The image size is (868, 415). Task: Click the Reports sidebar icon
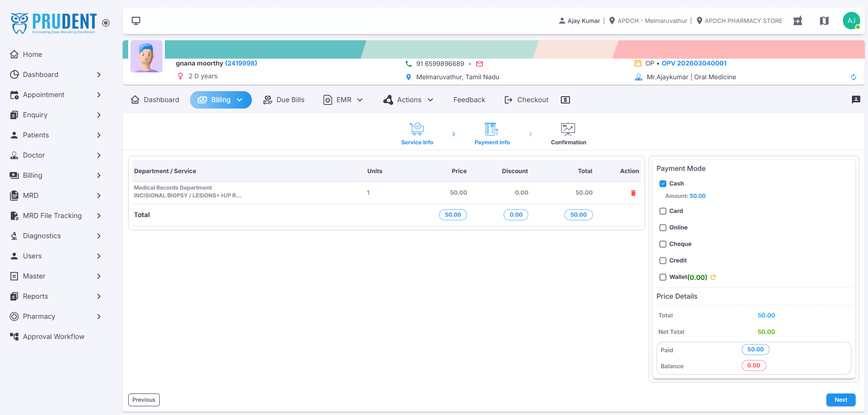pos(14,296)
